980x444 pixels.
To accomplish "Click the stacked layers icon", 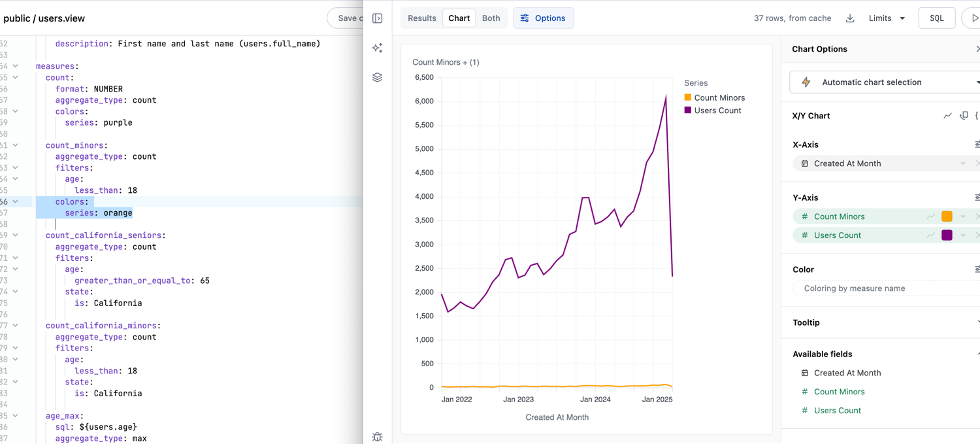I will click(378, 77).
